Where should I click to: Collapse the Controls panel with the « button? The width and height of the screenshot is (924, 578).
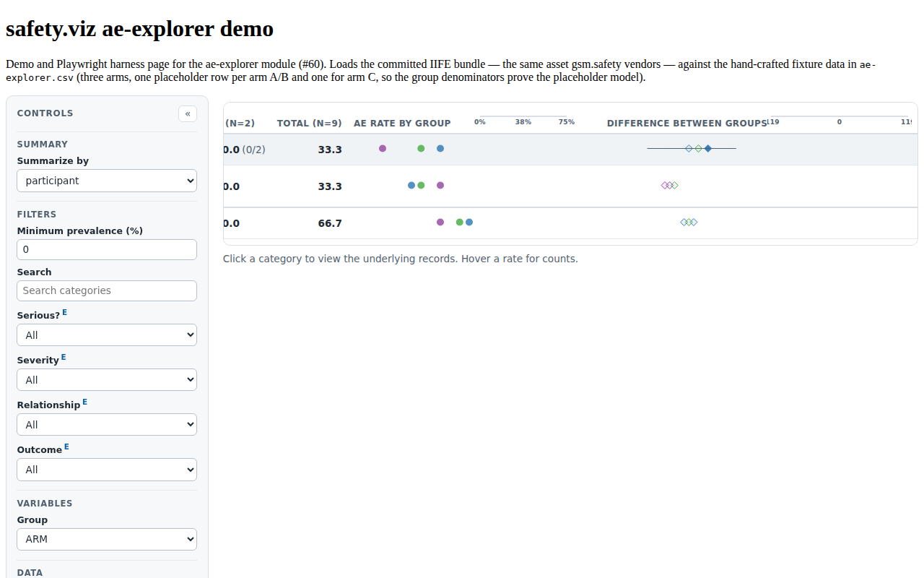(x=188, y=113)
